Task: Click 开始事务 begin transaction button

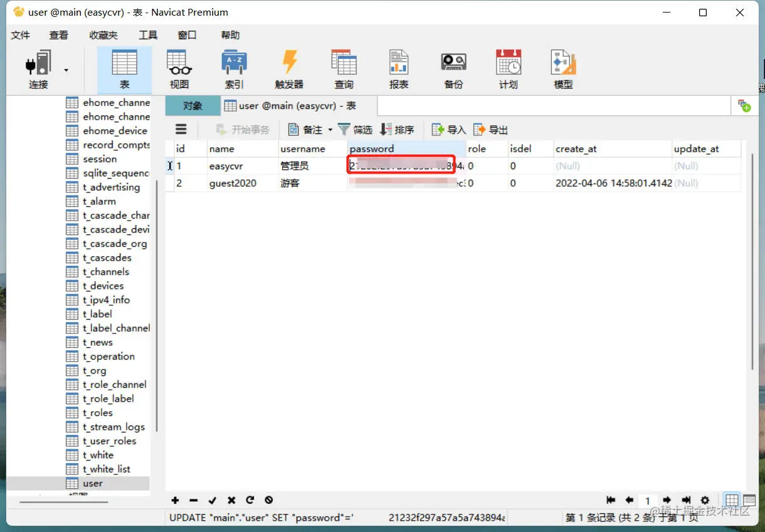Action: 242,130
